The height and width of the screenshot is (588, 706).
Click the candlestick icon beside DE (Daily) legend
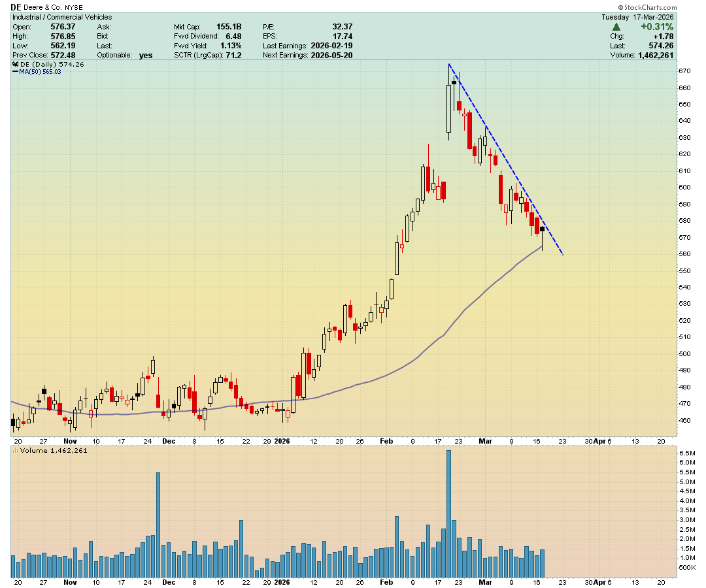pyautogui.click(x=15, y=64)
